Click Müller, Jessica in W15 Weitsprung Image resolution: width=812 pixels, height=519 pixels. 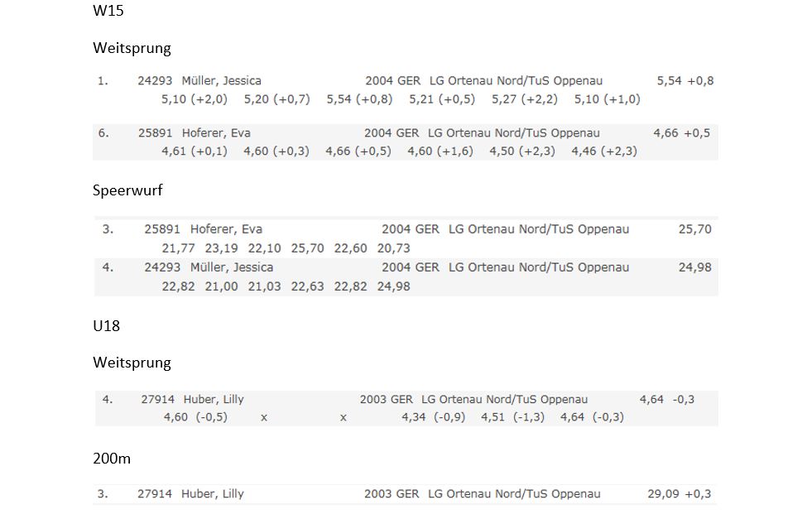tap(221, 81)
